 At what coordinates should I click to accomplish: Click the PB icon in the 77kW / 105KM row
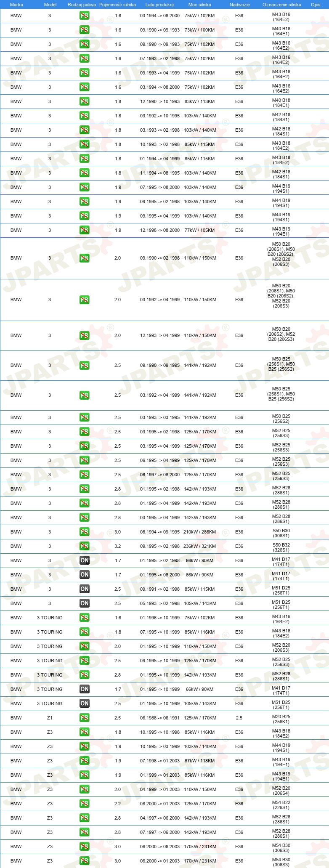pos(84,230)
